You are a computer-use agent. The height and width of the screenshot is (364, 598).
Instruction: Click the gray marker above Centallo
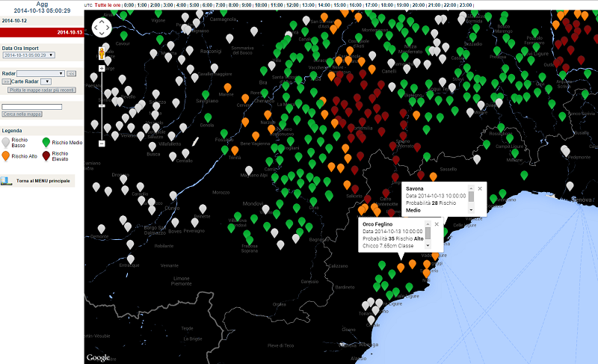[x=185, y=153]
